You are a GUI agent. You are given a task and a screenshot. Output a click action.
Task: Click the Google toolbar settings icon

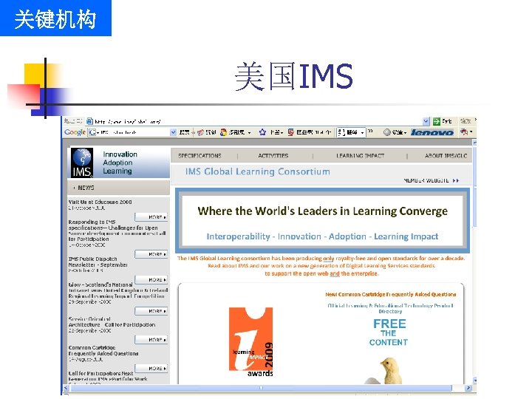click(386, 132)
